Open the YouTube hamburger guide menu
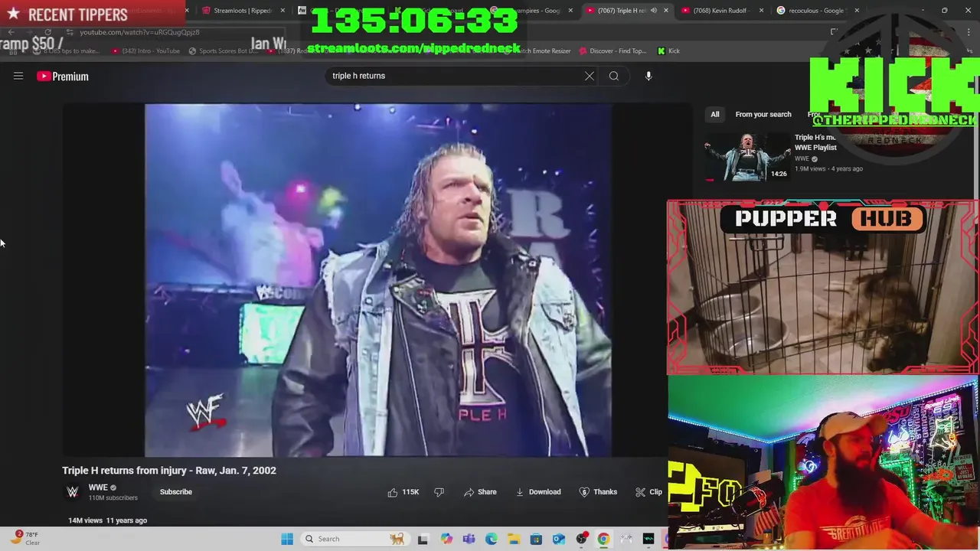 [x=18, y=76]
